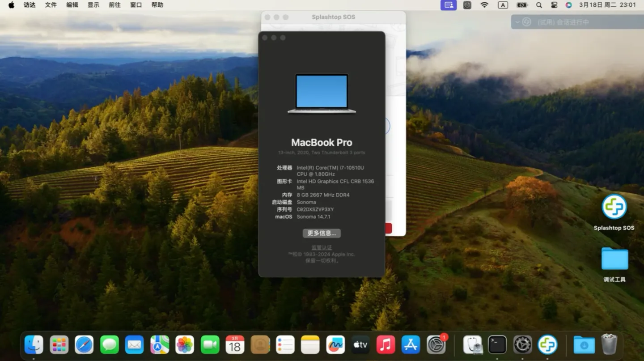Click screen sharing status icon in menu bar
The height and width of the screenshot is (361, 644).
tap(449, 5)
